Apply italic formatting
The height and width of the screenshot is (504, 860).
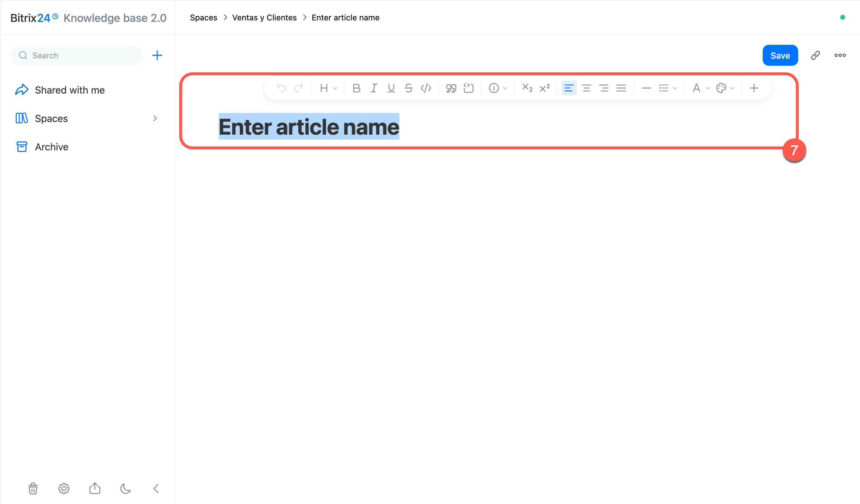(x=374, y=88)
